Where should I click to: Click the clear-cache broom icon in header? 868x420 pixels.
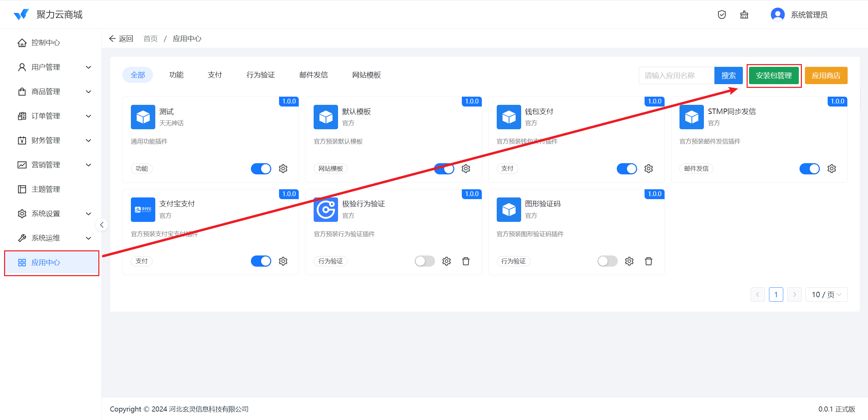[x=744, y=15]
